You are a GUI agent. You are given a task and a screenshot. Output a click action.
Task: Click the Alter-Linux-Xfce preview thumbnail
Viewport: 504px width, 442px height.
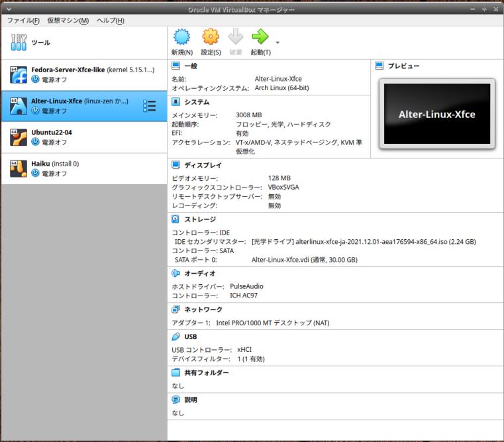(437, 114)
